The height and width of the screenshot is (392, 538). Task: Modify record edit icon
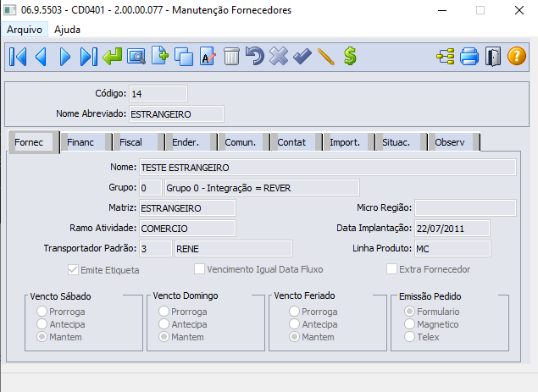[x=208, y=56]
